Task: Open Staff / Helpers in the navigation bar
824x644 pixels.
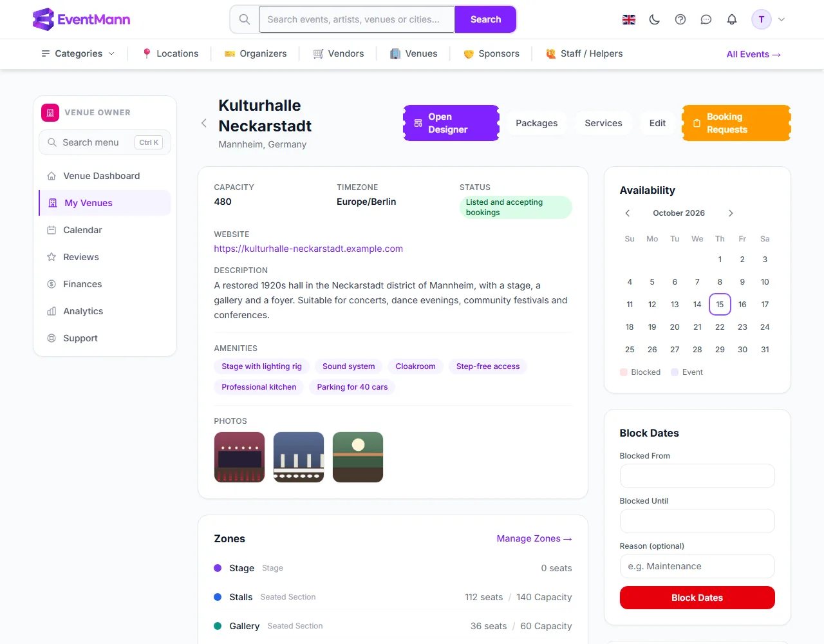Action: pos(584,53)
